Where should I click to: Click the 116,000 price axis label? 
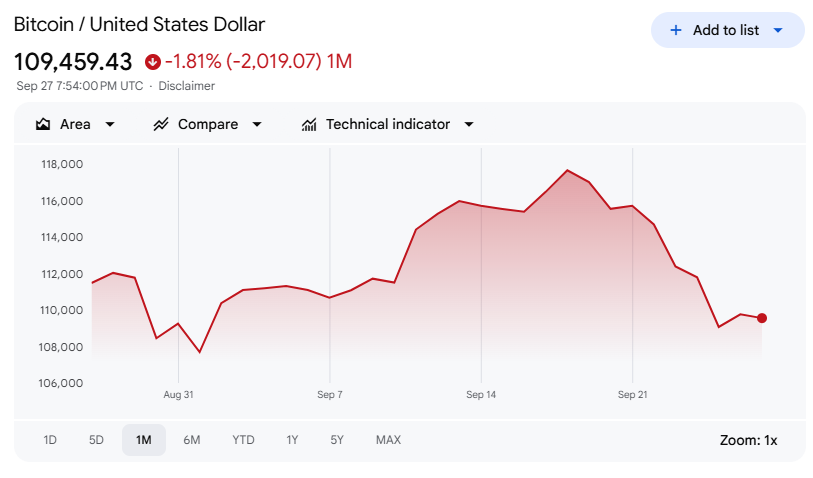pyautogui.click(x=62, y=201)
